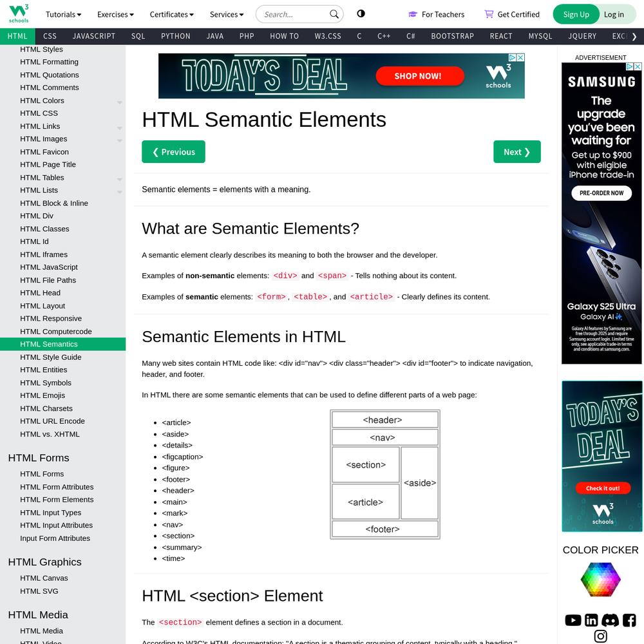Image resolution: width=644 pixels, height=644 pixels.
Task: Switch to the JAVASCRIPT tutorial tab
Action: coord(93,36)
